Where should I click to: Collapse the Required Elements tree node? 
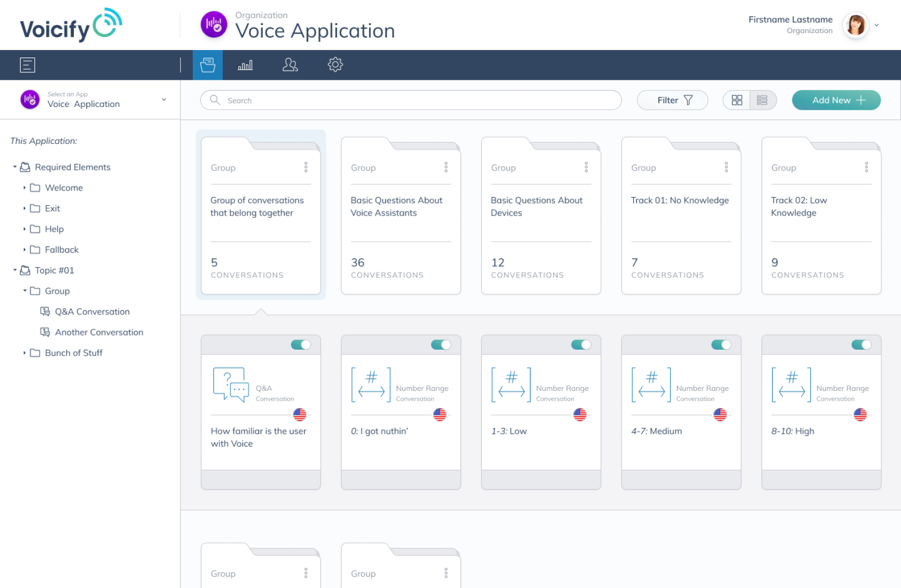[x=15, y=167]
